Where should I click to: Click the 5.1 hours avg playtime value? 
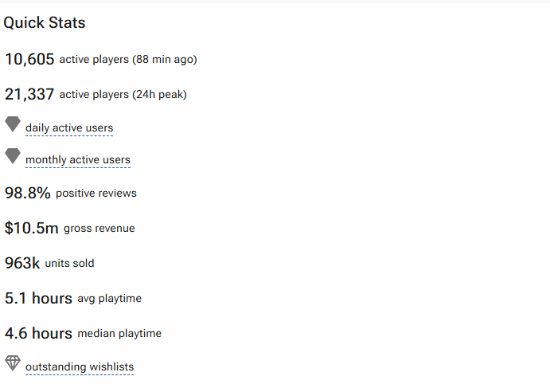(x=38, y=298)
